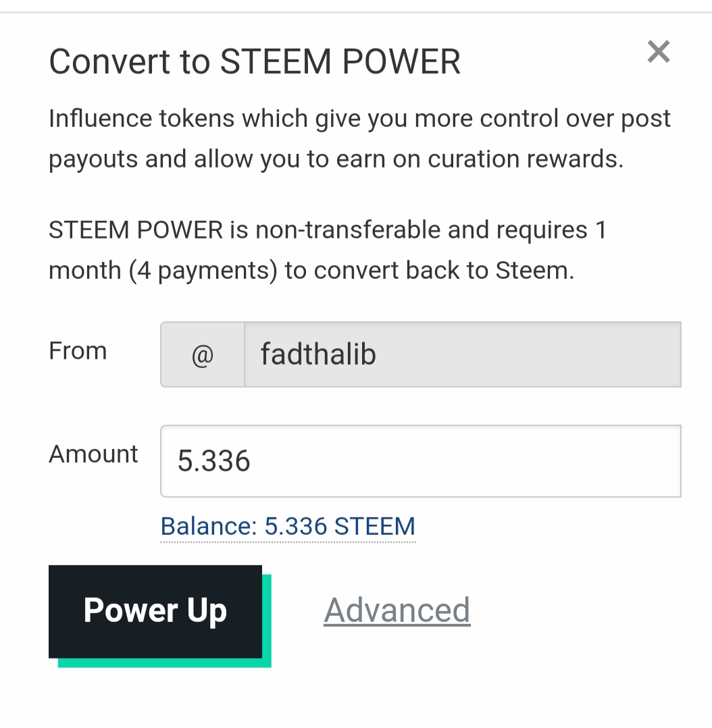This screenshot has height=728, width=712.
Task: Place cursor on the 5.336 amount value
Action: pyautogui.click(x=213, y=461)
